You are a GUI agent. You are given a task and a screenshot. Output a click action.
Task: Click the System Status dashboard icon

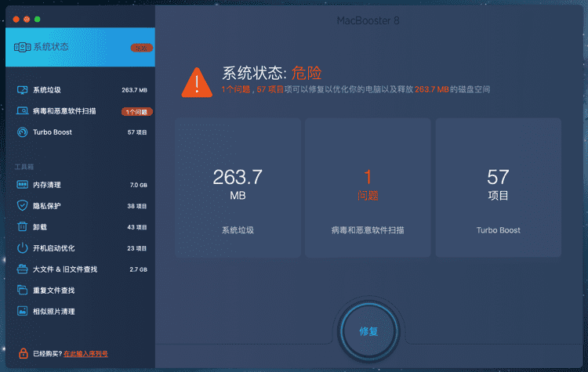pos(22,47)
